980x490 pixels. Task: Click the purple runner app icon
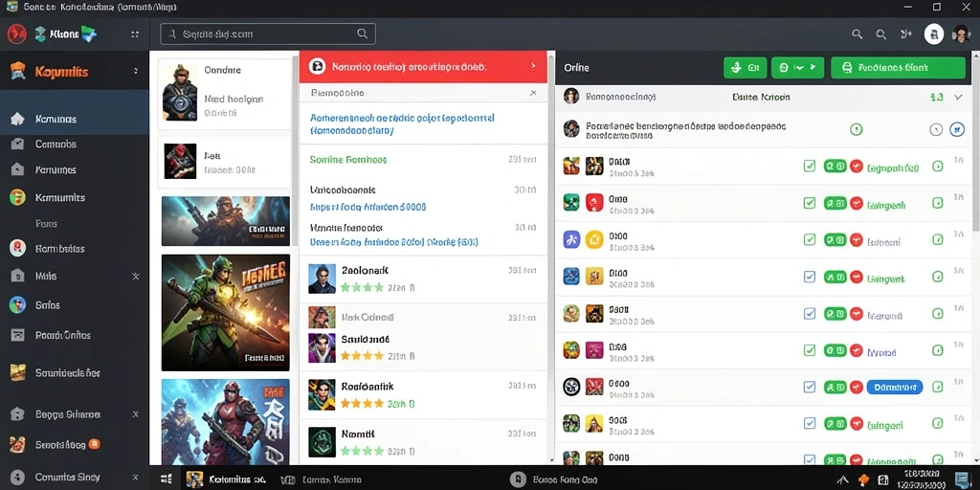[571, 239]
